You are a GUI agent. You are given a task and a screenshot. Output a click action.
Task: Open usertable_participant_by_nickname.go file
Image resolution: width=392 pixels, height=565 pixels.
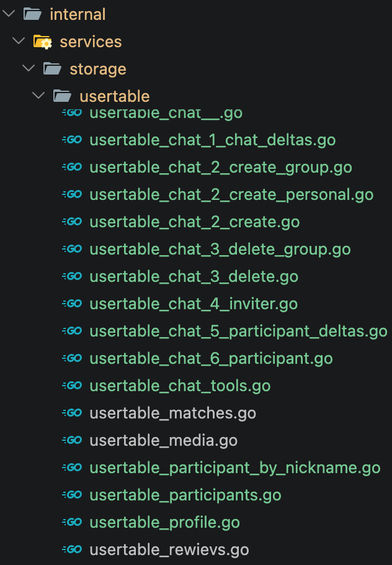234,468
